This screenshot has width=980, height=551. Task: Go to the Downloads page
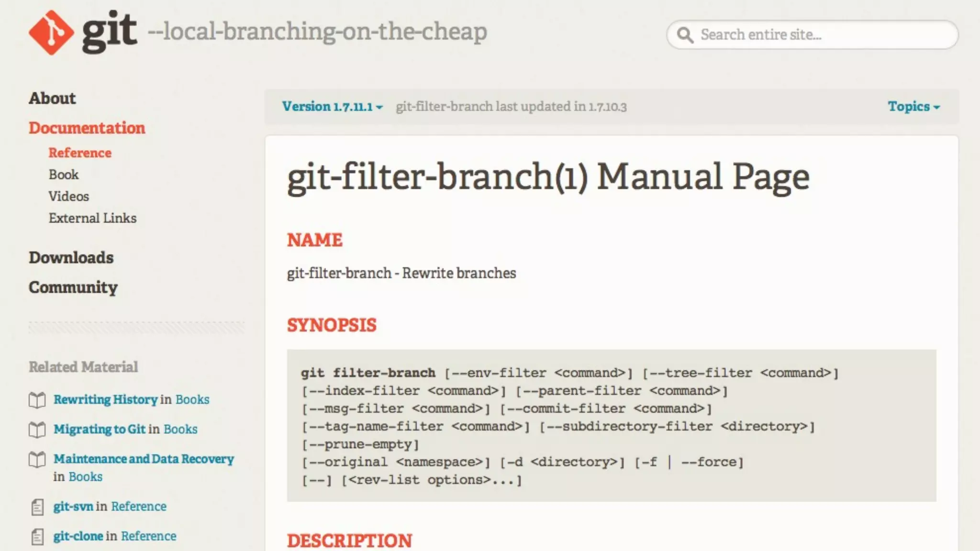point(71,257)
